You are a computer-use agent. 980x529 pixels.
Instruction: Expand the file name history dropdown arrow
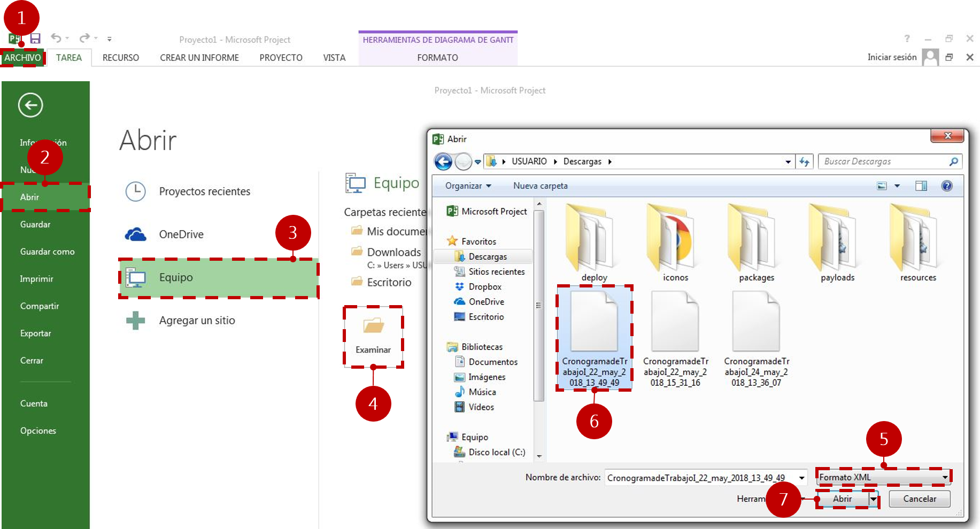[801, 478]
